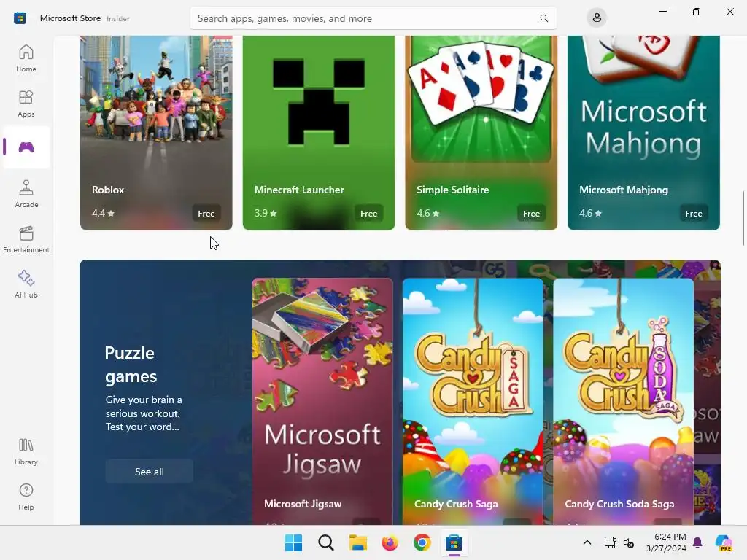
Task: Launch Chrome from the taskbar
Action: [x=422, y=542]
